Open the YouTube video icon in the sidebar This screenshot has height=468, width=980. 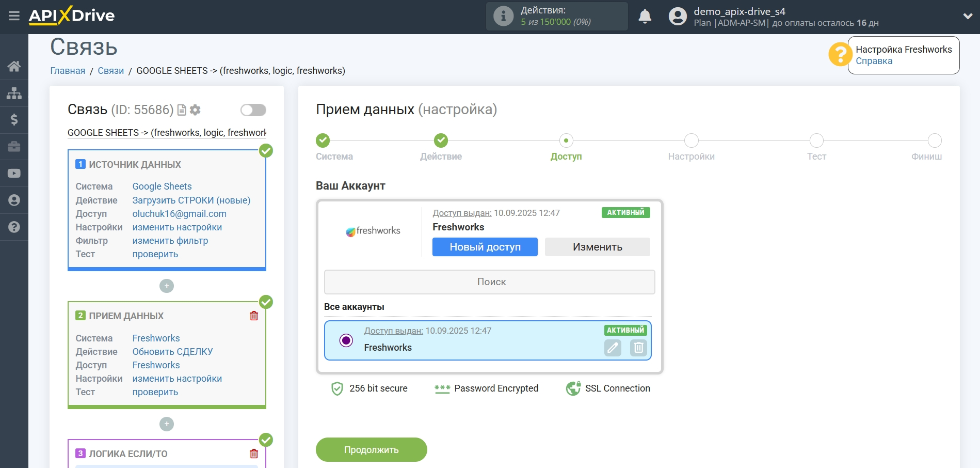(x=14, y=174)
